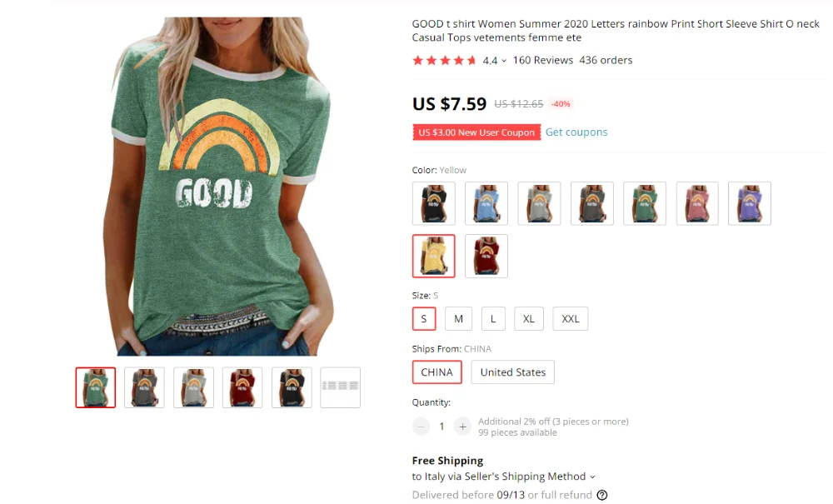Image resolution: width=833 pixels, height=504 pixels.
Task: Expand Seller's Shipping Method dropdown
Action: click(592, 477)
